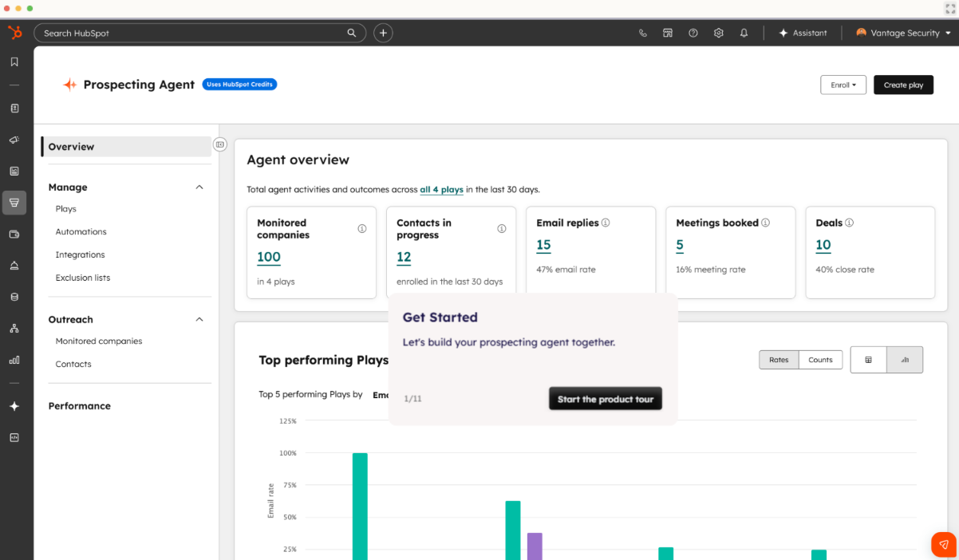Open the Settings gear icon
Image resolution: width=959 pixels, height=560 pixels.
click(x=718, y=33)
